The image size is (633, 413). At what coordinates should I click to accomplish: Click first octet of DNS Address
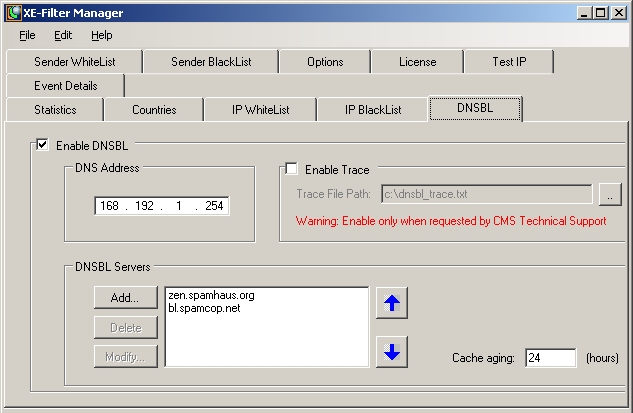109,206
